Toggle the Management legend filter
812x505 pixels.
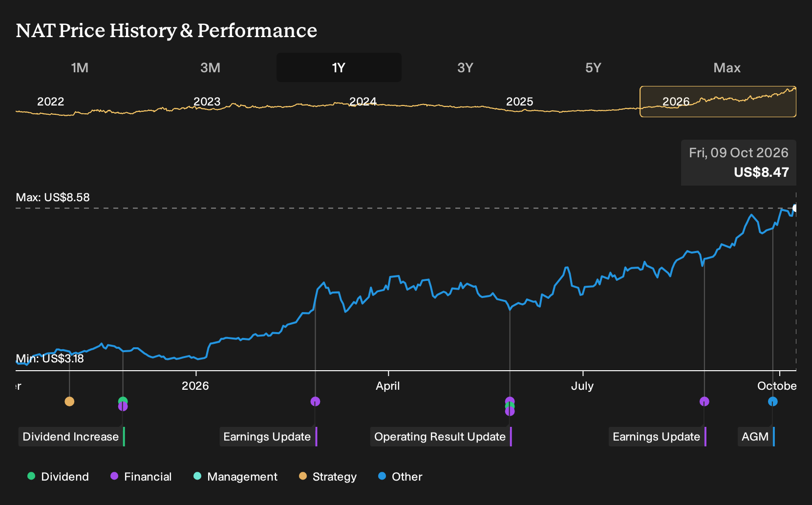point(235,477)
